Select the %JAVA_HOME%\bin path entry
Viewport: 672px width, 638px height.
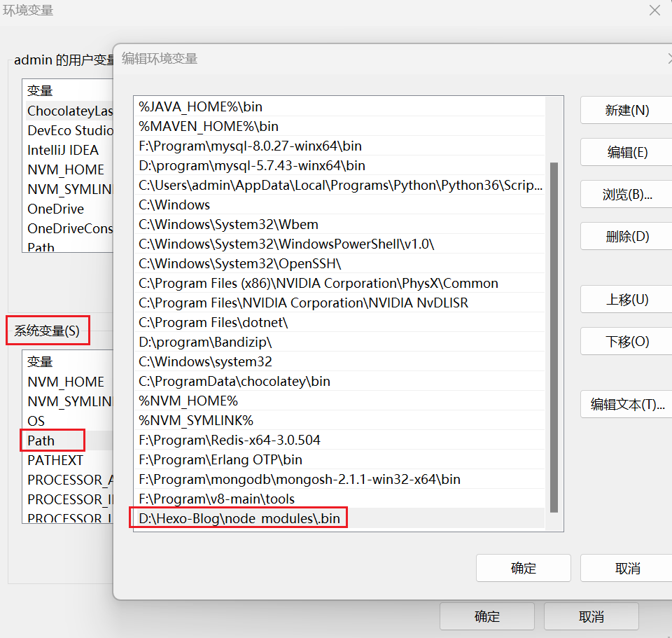(x=200, y=107)
